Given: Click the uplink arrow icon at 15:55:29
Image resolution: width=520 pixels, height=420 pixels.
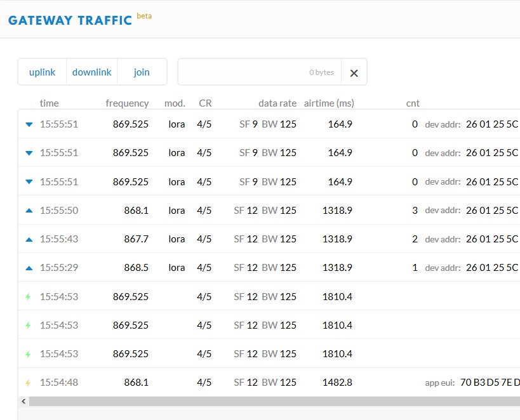Looking at the screenshot, I should click(x=29, y=268).
